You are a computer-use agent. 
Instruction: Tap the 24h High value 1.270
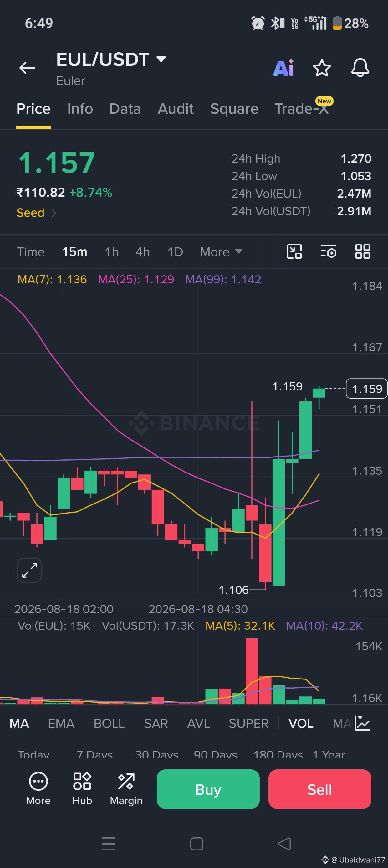[356, 158]
